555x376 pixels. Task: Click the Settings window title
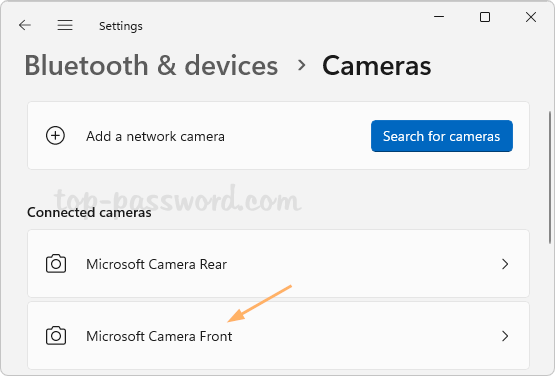121,26
